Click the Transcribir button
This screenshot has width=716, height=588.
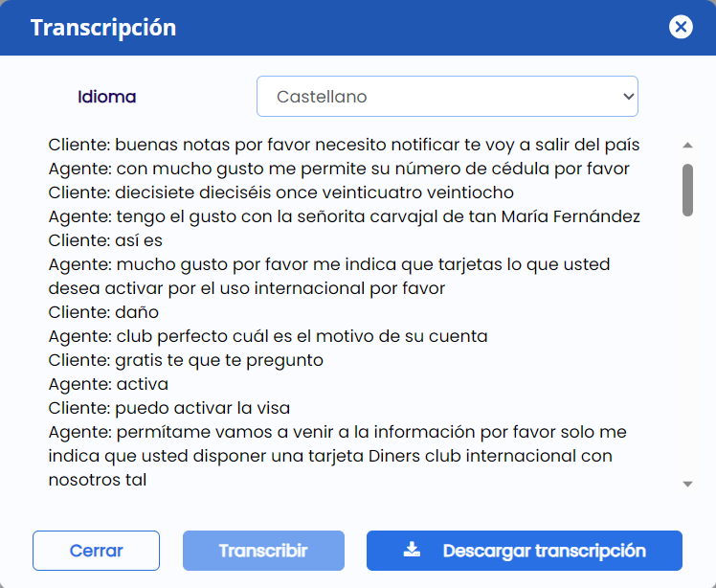(263, 551)
